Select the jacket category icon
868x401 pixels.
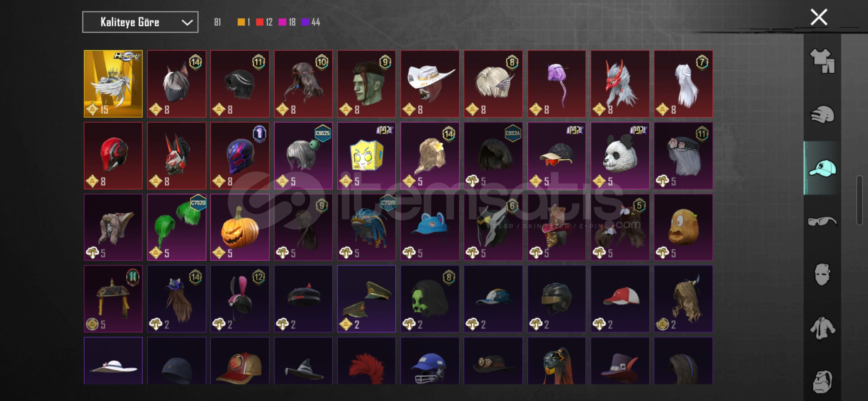822,328
